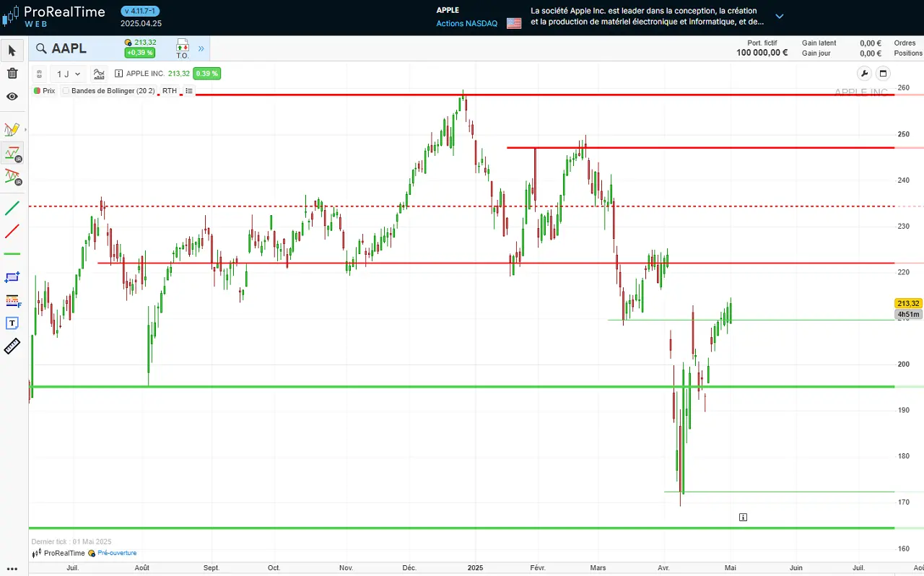Click the AAPL search magnifier icon

click(x=42, y=49)
